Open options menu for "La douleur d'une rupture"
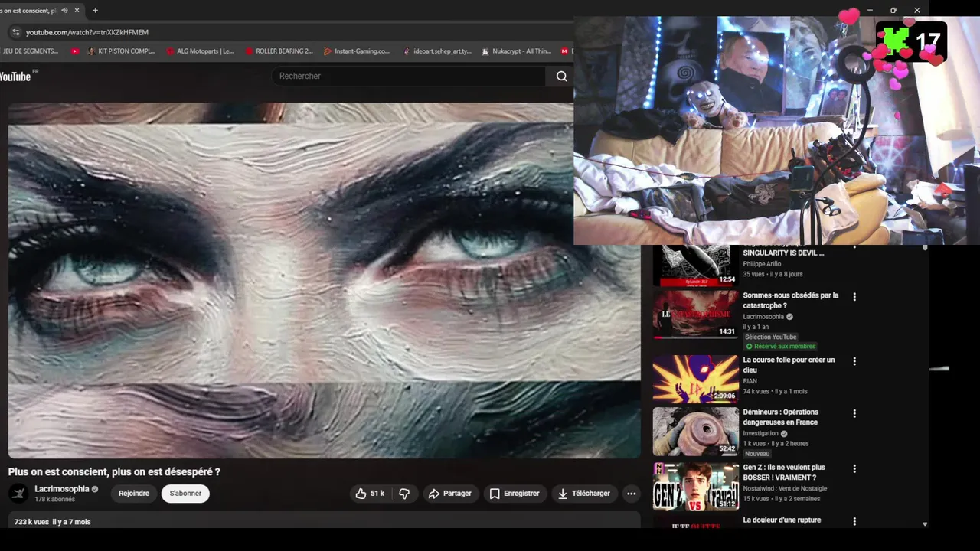 click(854, 521)
